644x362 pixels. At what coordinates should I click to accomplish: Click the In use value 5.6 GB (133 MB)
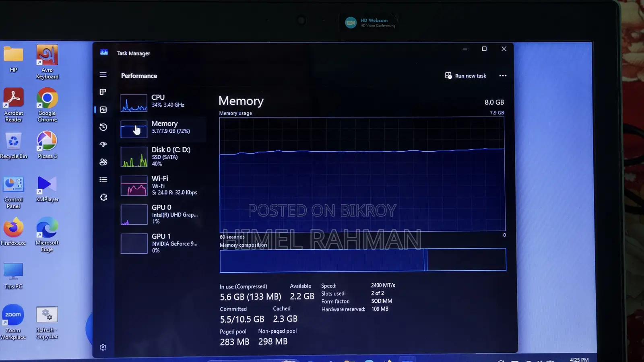click(x=250, y=297)
